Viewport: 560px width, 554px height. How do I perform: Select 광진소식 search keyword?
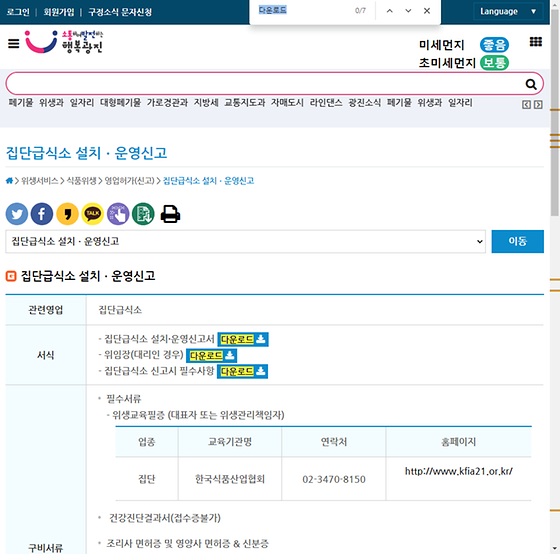click(365, 103)
